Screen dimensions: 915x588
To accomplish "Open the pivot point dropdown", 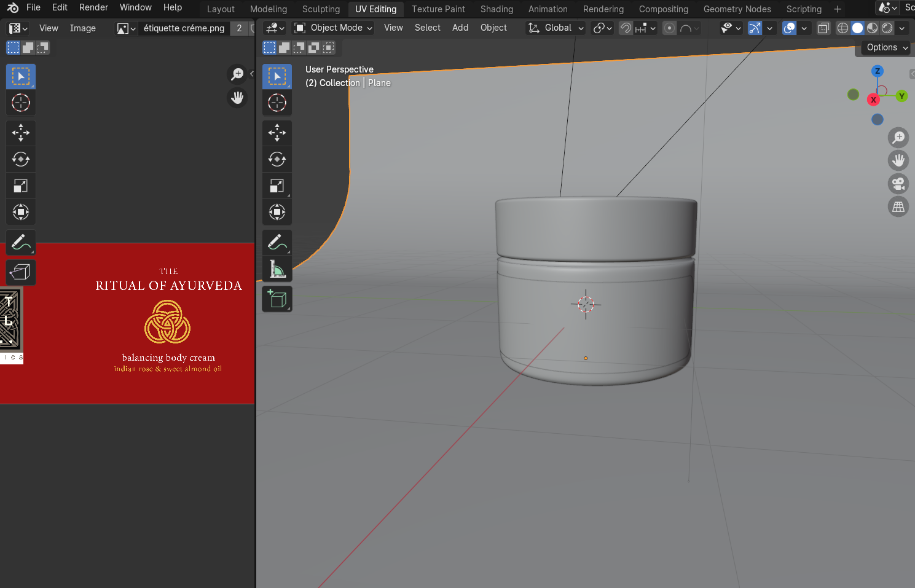I will click(x=602, y=28).
